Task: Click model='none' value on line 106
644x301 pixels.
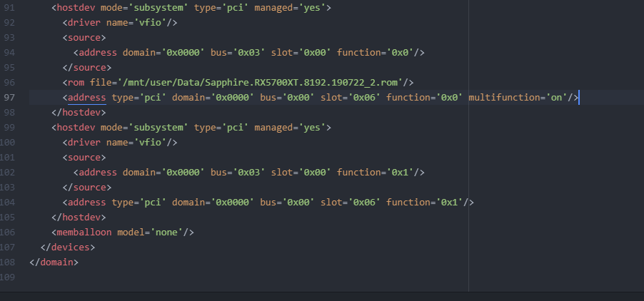Action: point(166,232)
